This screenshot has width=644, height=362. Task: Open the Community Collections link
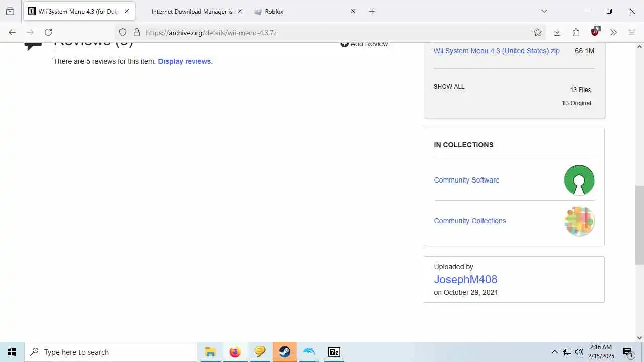click(470, 221)
